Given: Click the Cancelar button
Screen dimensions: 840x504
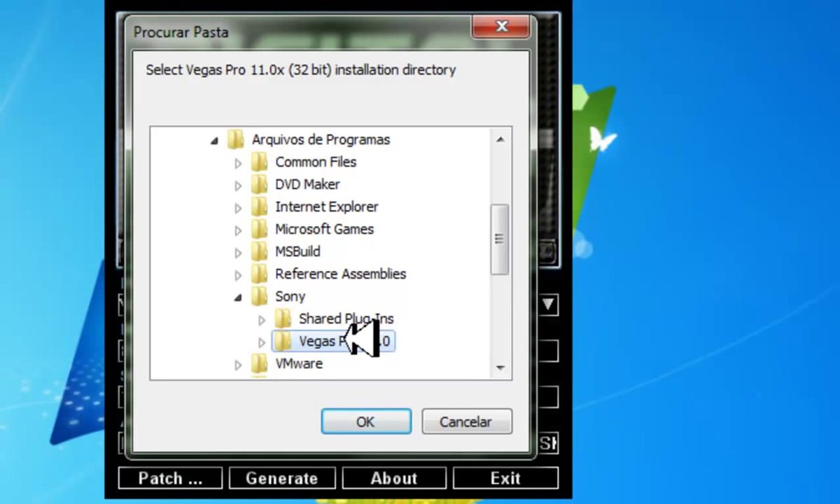Looking at the screenshot, I should pyautogui.click(x=467, y=421).
